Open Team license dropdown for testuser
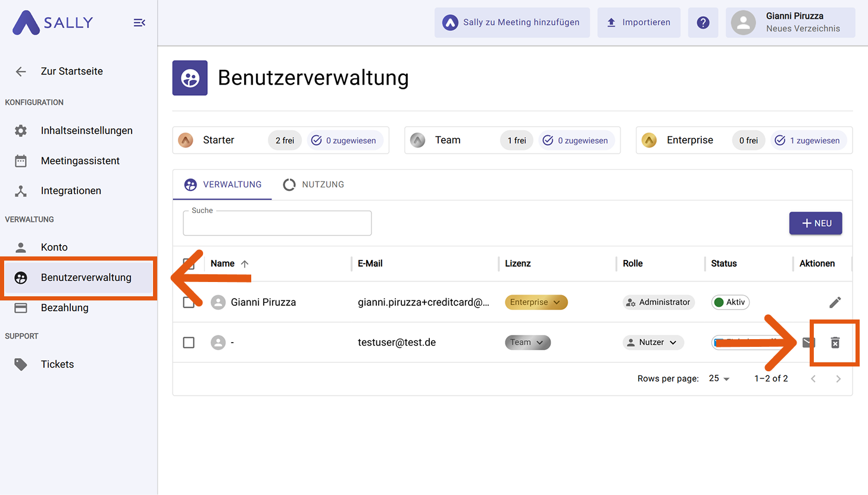Image resolution: width=868 pixels, height=495 pixels. [x=528, y=343]
